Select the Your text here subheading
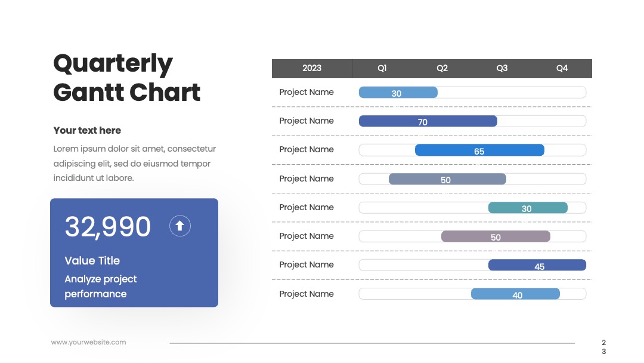 tap(87, 130)
